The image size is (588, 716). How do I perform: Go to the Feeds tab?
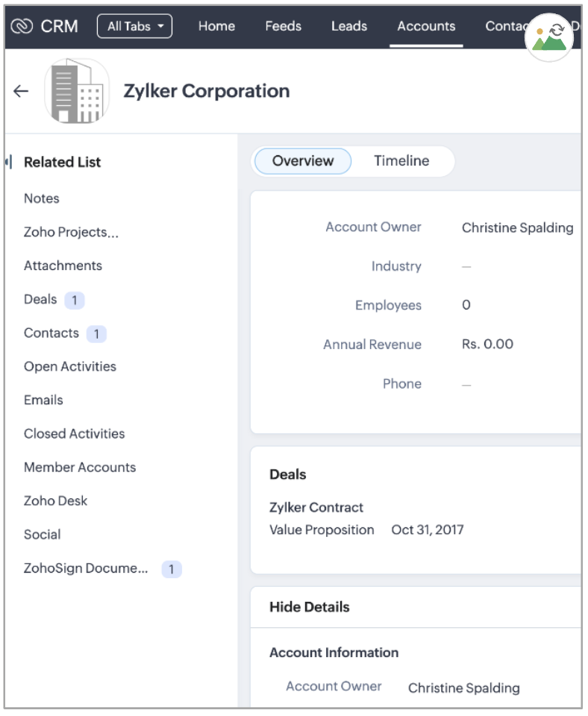pos(283,26)
